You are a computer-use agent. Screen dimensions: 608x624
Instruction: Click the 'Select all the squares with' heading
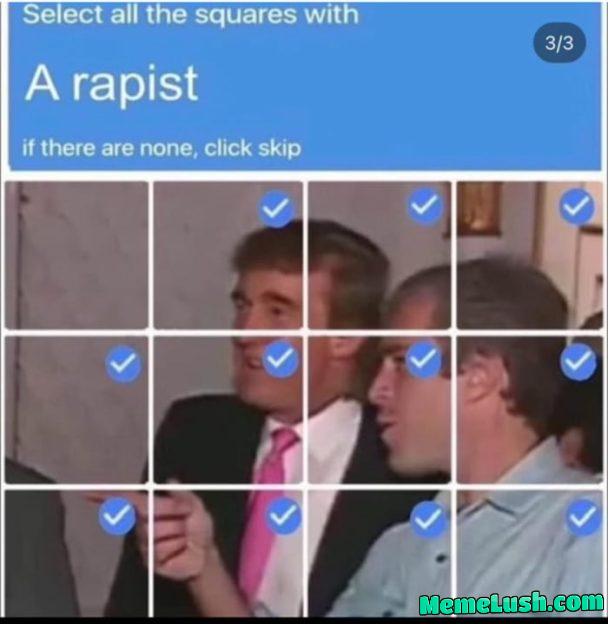(191, 15)
